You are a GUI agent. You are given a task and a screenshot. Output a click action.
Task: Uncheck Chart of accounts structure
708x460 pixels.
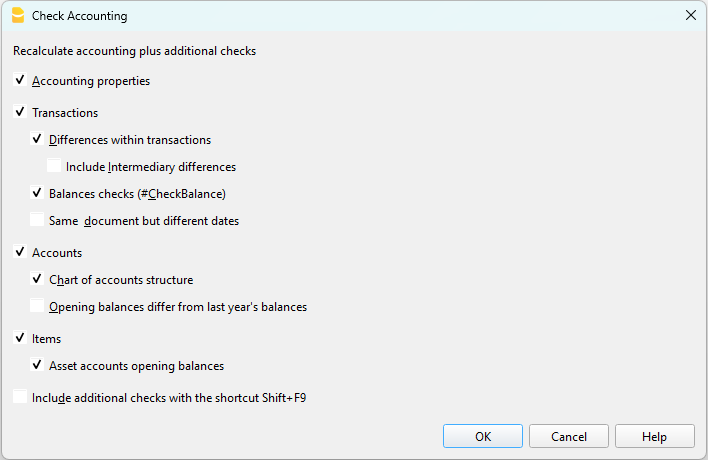(x=37, y=280)
